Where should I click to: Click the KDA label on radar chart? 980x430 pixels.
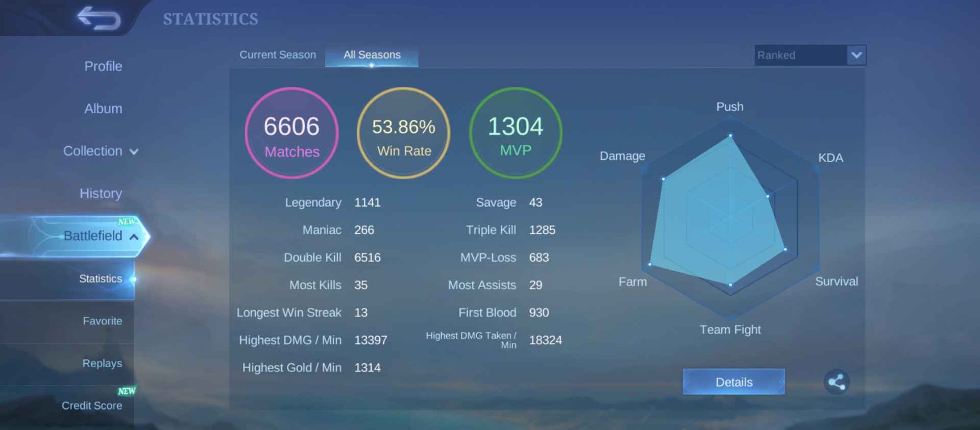coord(830,158)
